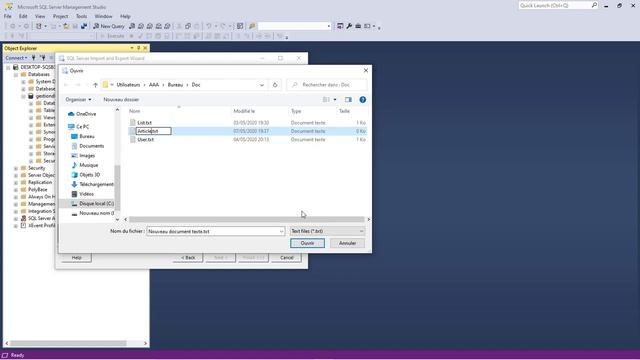Open Images in navigation pane
Image resolution: width=640 pixels, height=360 pixels.
[x=83, y=156]
